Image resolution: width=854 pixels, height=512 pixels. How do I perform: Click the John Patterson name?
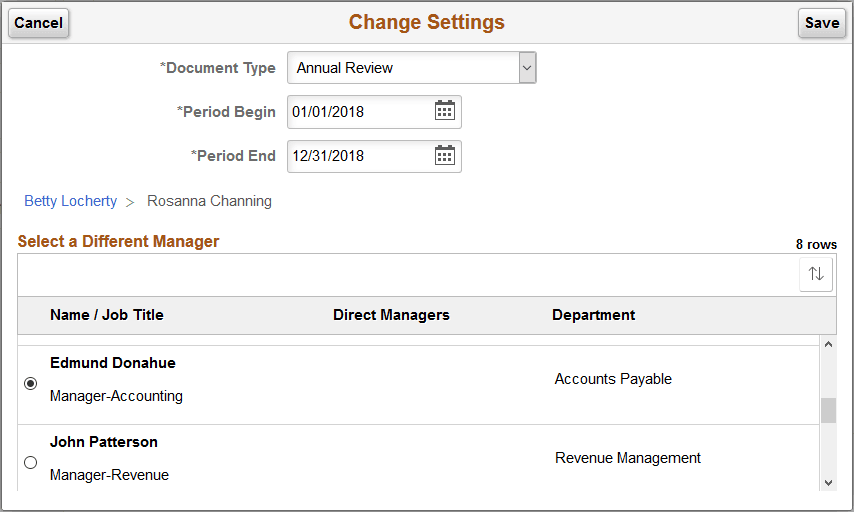[x=104, y=442]
